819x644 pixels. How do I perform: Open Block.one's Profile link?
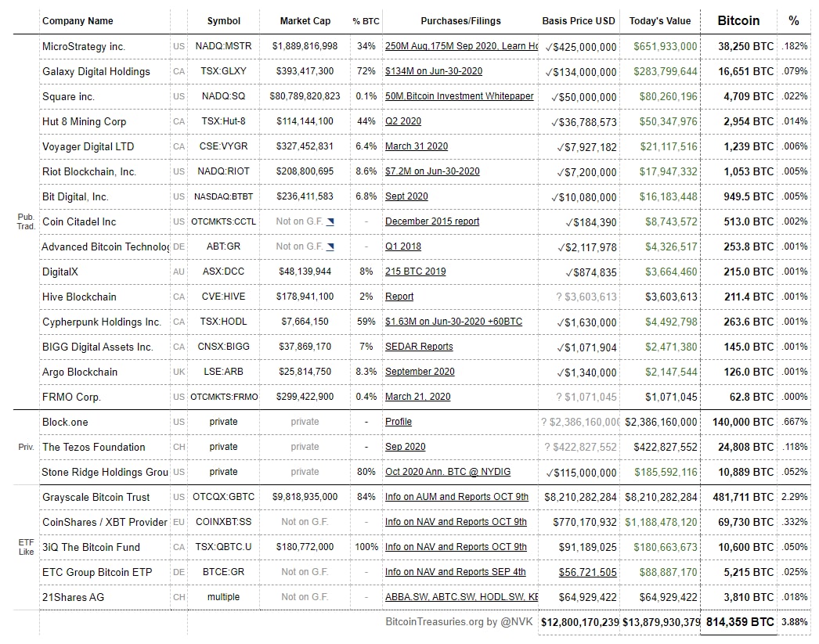(x=398, y=422)
